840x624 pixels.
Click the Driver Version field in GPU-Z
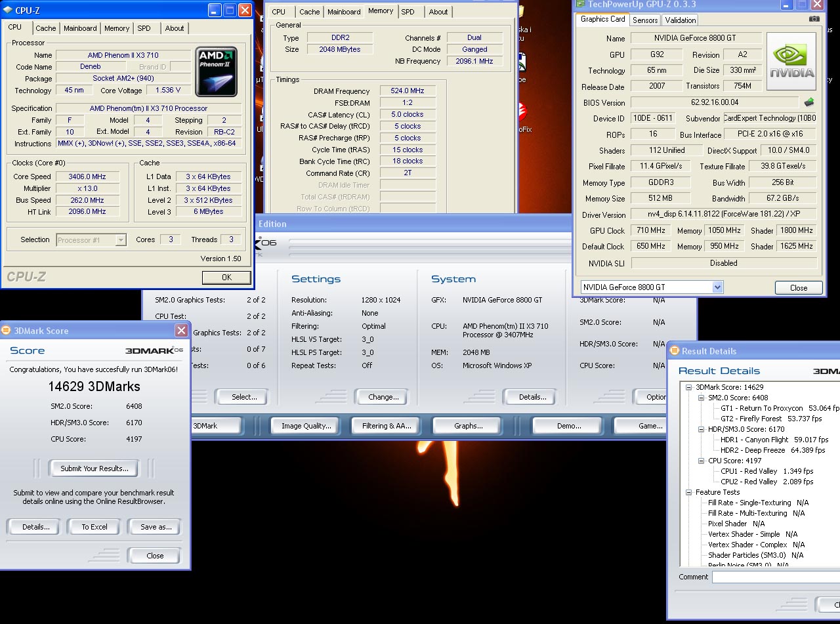click(724, 215)
